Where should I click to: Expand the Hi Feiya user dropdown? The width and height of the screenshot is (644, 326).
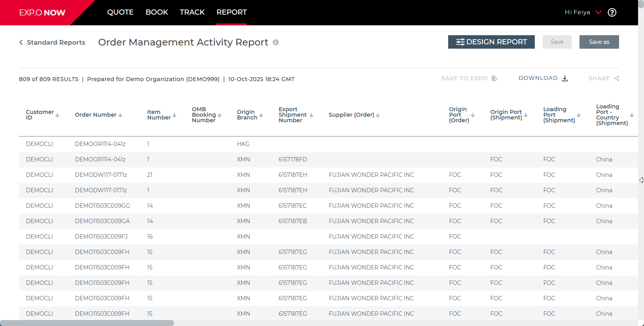pos(599,12)
